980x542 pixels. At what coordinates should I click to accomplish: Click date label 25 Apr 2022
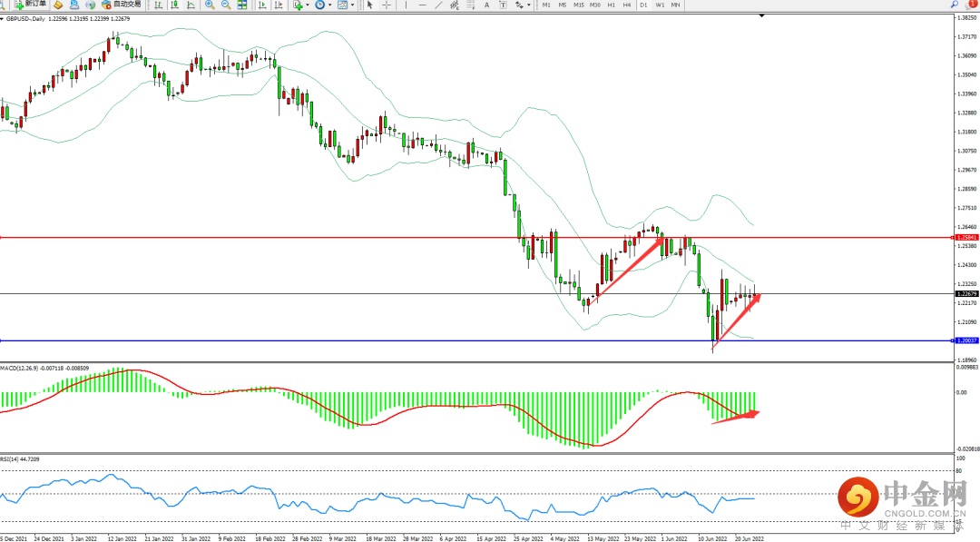tap(528, 538)
